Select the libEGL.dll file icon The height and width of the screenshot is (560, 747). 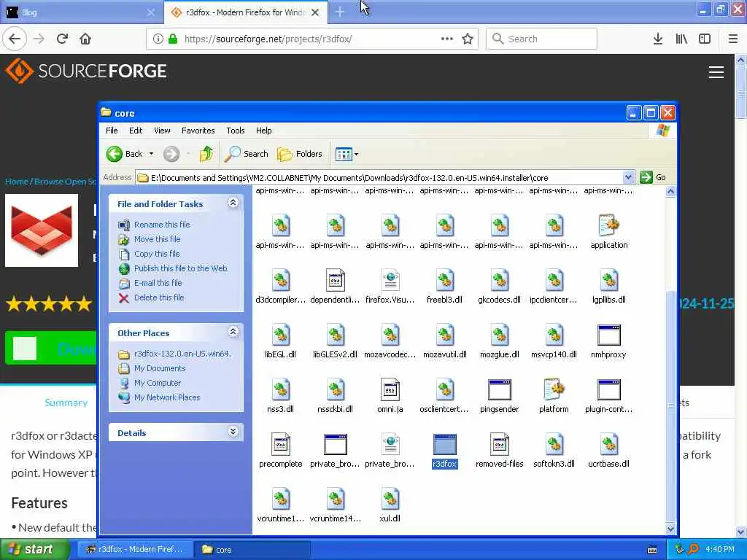[x=280, y=335]
